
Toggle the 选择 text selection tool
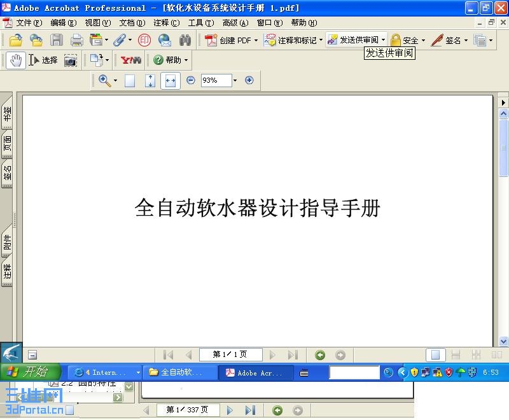[43, 60]
